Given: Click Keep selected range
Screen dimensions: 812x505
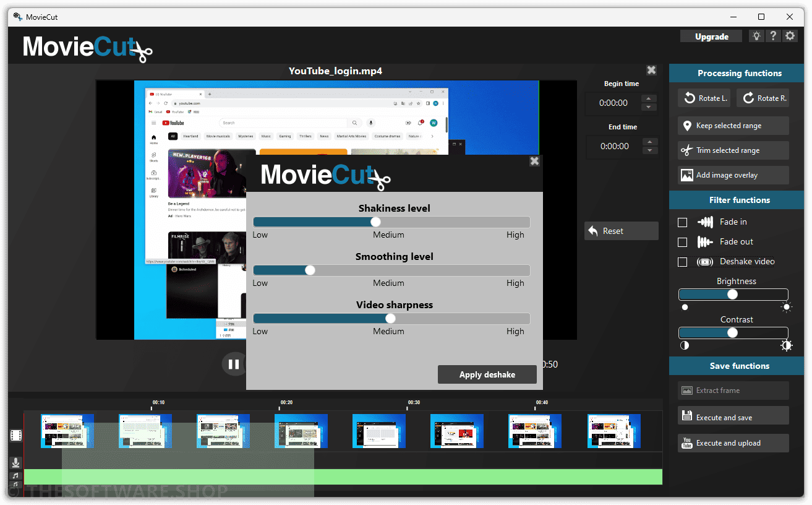Looking at the screenshot, I should coord(733,126).
